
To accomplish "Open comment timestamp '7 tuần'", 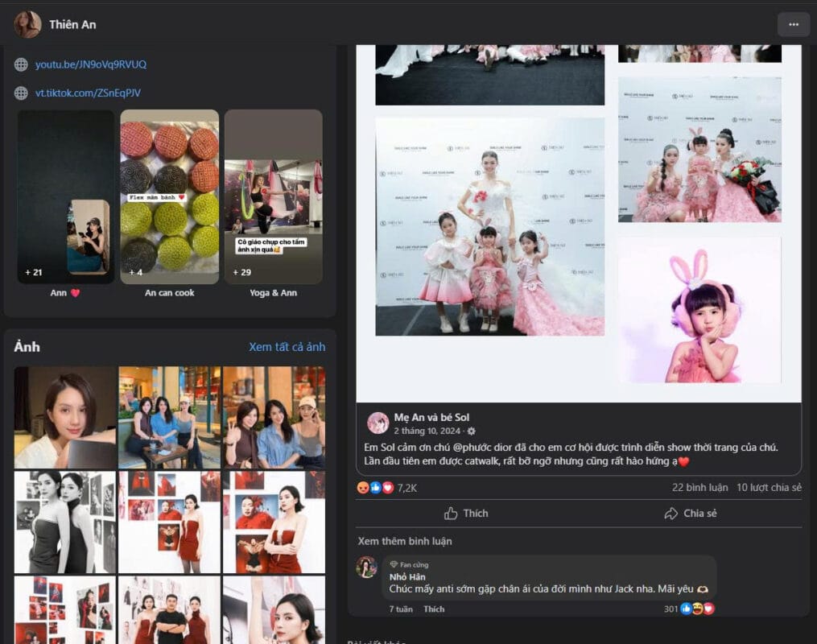I will (x=401, y=609).
